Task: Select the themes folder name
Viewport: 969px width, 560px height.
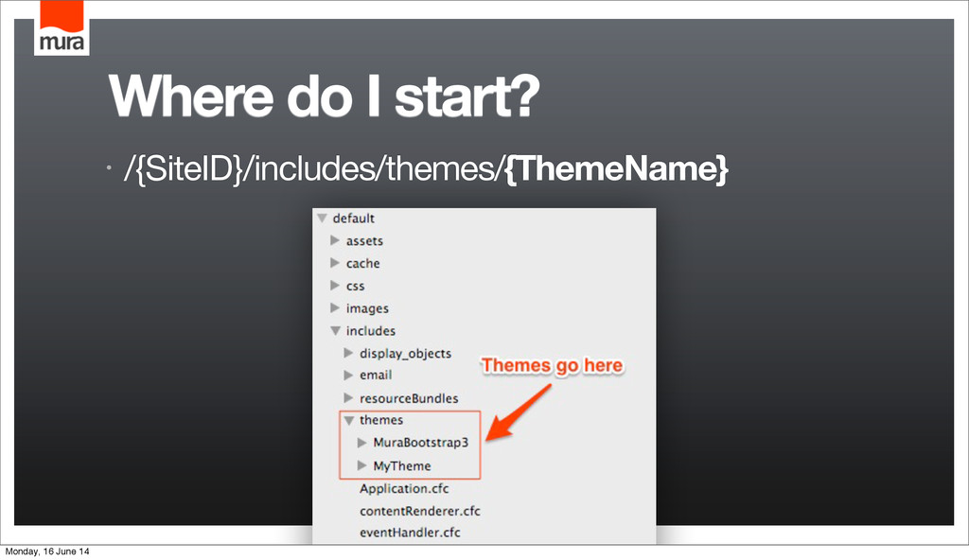Action: [381, 420]
